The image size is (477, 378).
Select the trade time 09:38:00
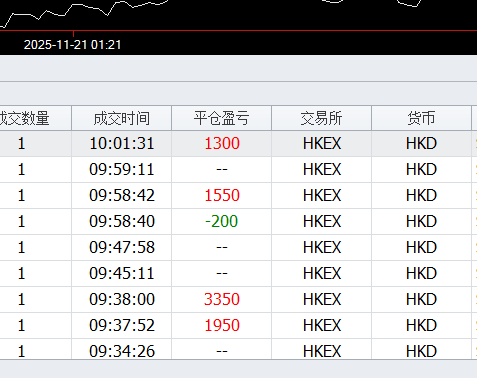coord(122,299)
